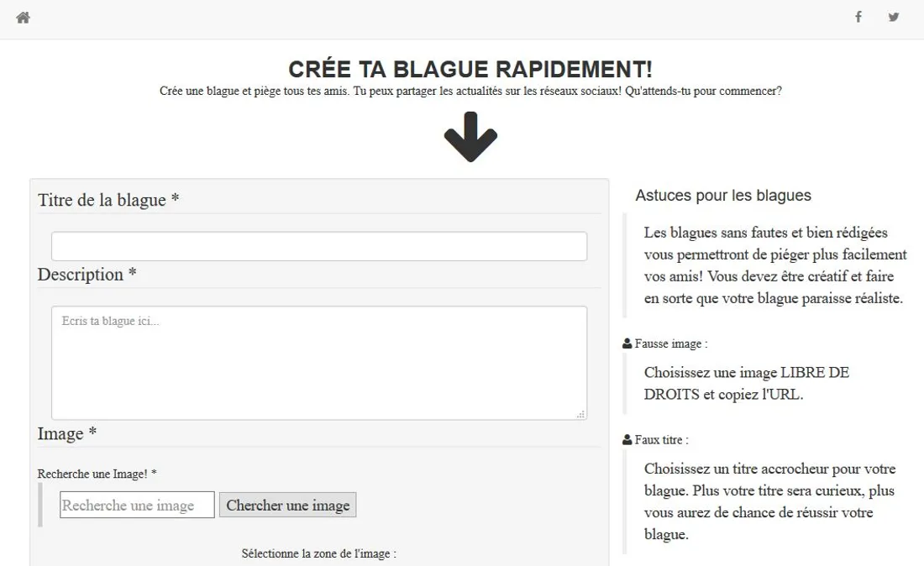Screen dimensions: 924x566
Task: Click the 'Image *' section label
Action: pyautogui.click(x=67, y=433)
